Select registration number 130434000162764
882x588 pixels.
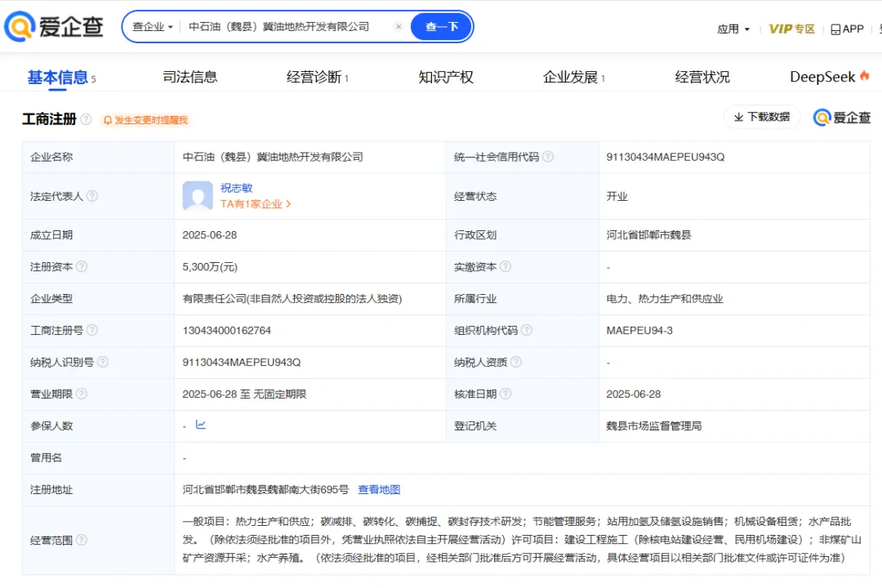coord(227,330)
